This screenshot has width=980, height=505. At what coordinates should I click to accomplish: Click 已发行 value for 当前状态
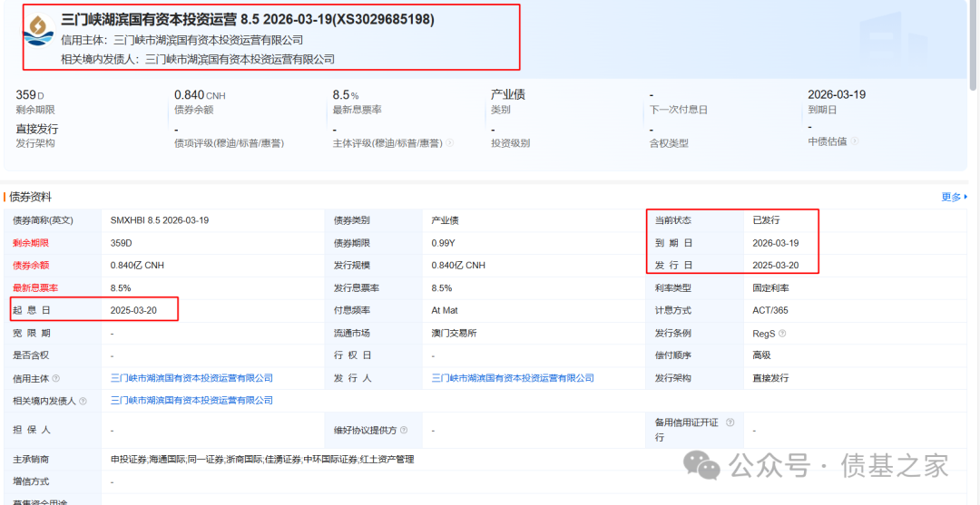(x=766, y=220)
